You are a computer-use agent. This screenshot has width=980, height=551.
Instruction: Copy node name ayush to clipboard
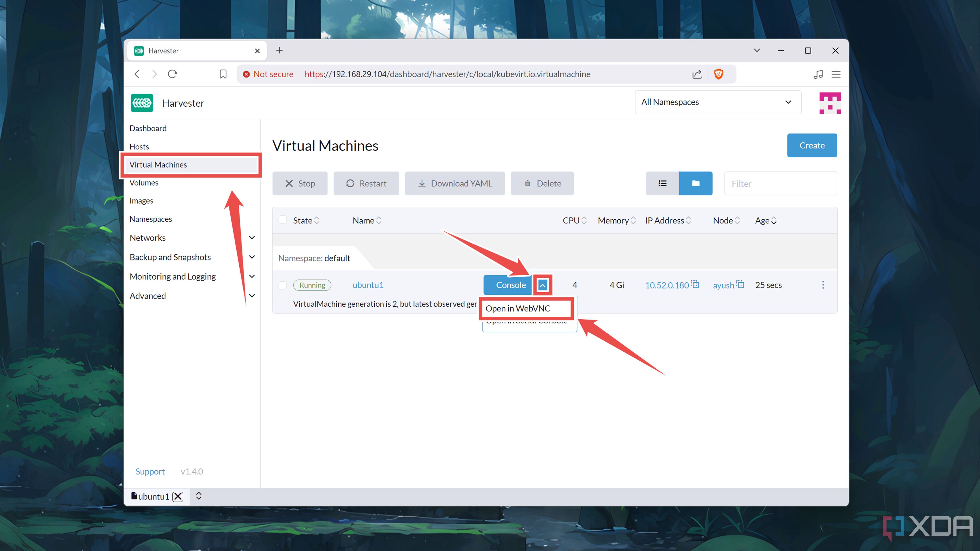pyautogui.click(x=740, y=284)
